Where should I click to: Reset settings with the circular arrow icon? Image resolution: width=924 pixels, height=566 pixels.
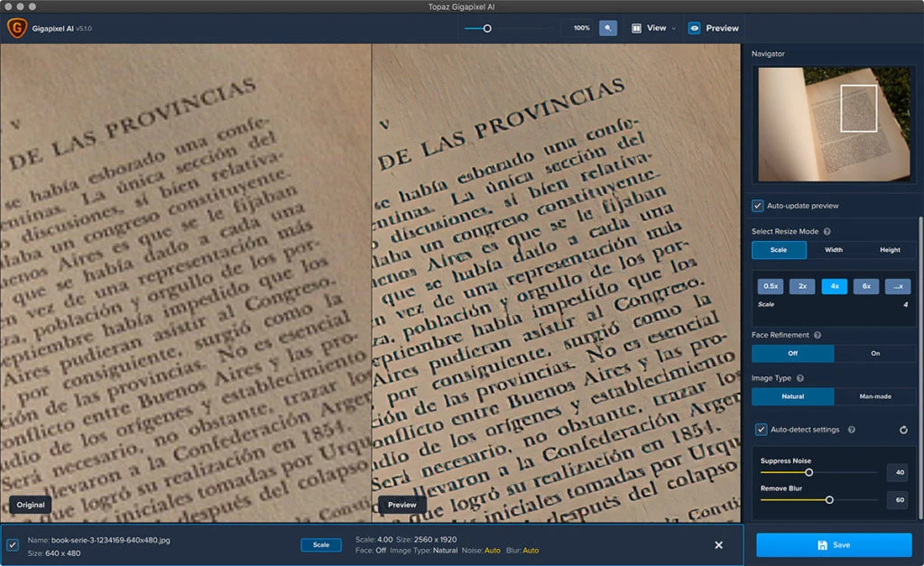coord(903,430)
